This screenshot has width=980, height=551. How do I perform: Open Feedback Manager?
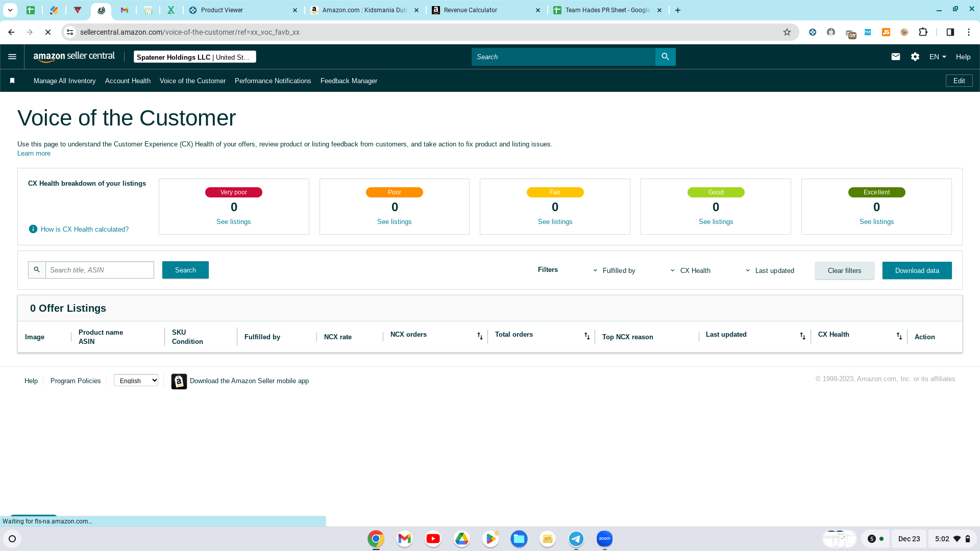click(349, 81)
